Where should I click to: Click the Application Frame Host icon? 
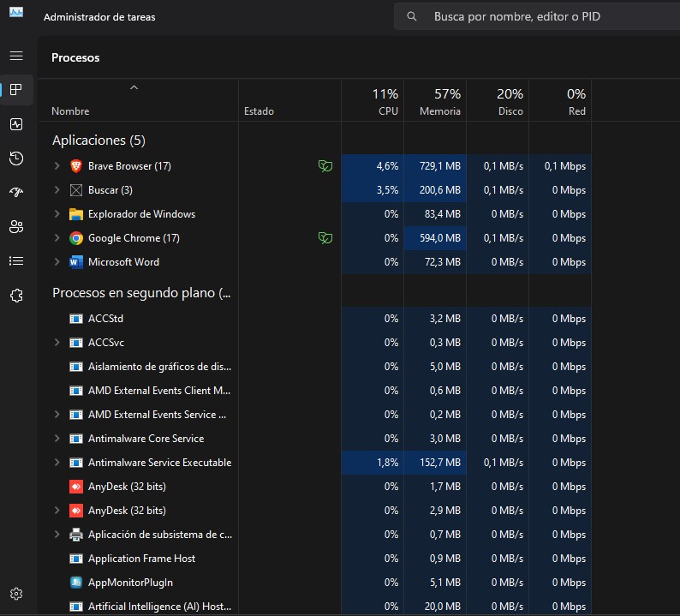tap(76, 559)
